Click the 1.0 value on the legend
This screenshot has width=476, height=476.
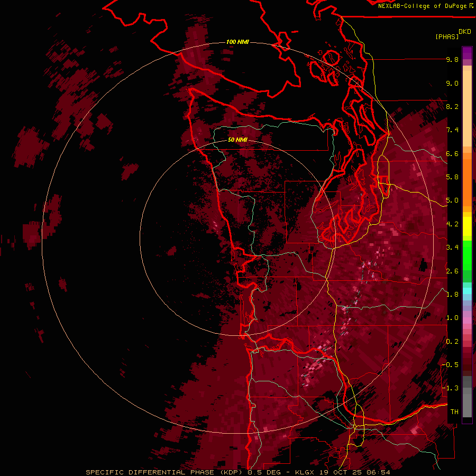coord(452,318)
